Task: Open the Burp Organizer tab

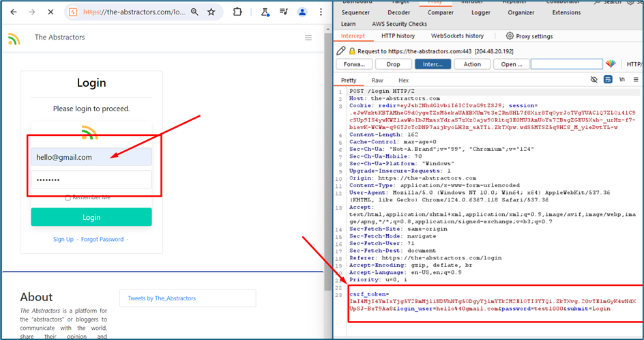Action: (x=521, y=13)
